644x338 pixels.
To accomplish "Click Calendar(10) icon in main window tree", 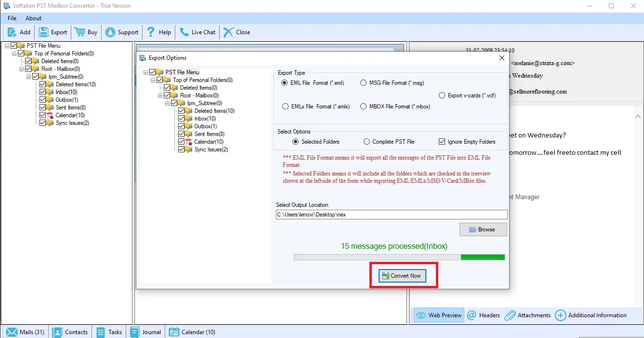I will click(x=50, y=115).
